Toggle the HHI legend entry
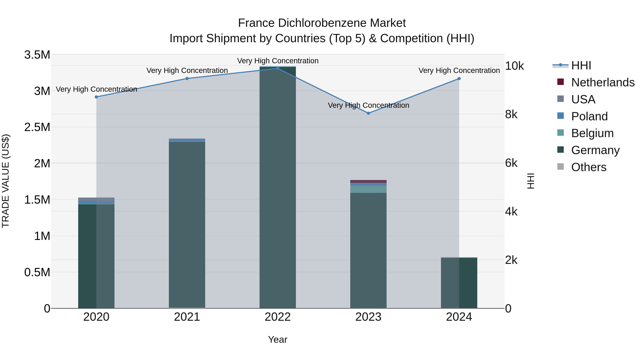The height and width of the screenshot is (362, 644). [x=572, y=65]
